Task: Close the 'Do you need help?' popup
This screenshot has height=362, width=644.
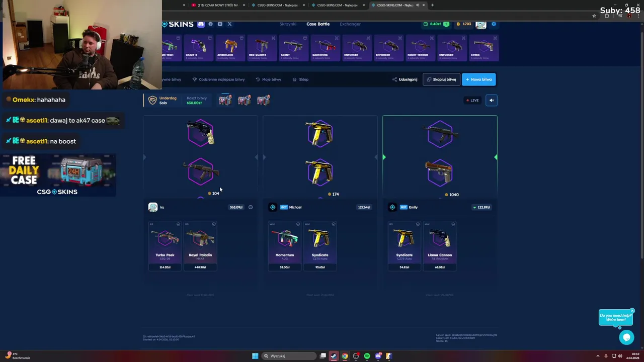Action: coord(632,311)
